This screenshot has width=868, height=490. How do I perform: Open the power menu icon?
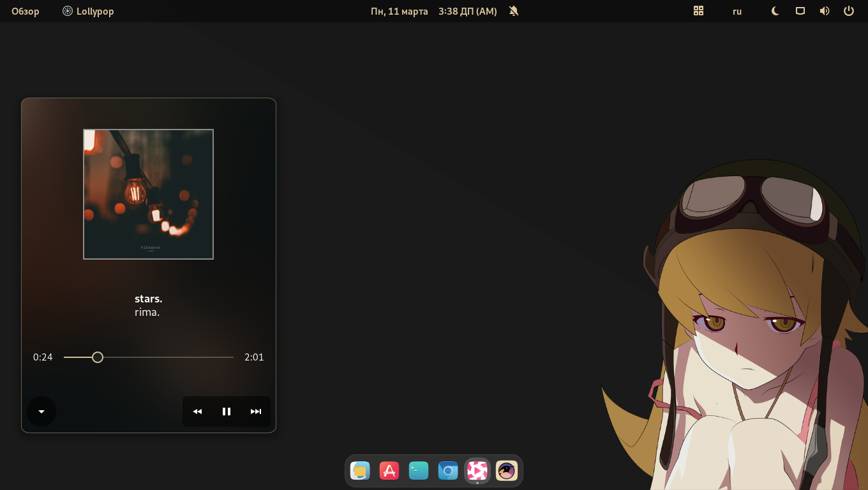[x=849, y=11]
